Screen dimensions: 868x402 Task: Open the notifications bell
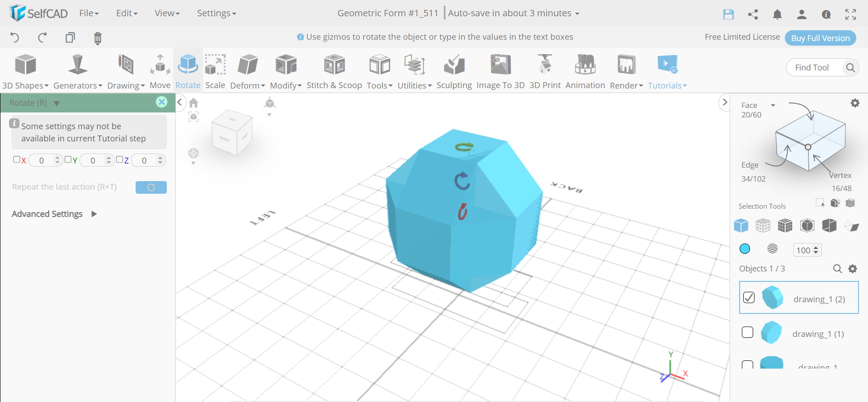coord(778,14)
